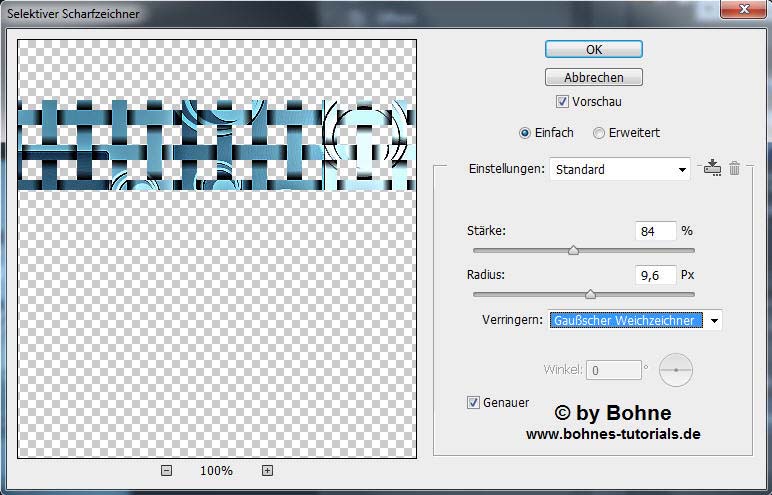Click the Winkel angle input field
The height and width of the screenshot is (495, 772).
[x=614, y=370]
